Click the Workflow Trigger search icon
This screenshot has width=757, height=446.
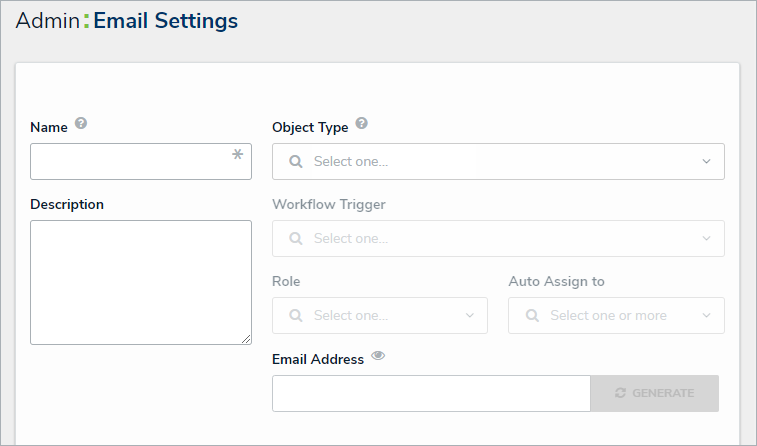pyautogui.click(x=295, y=239)
